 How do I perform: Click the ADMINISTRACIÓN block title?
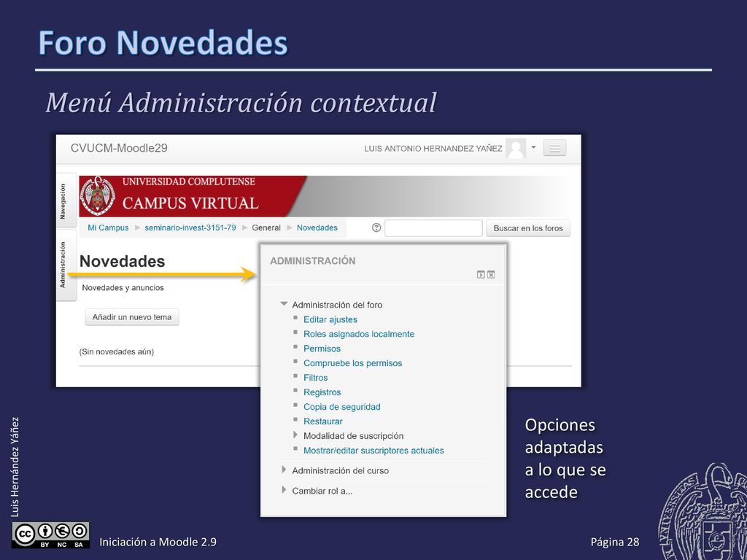pyautogui.click(x=312, y=261)
